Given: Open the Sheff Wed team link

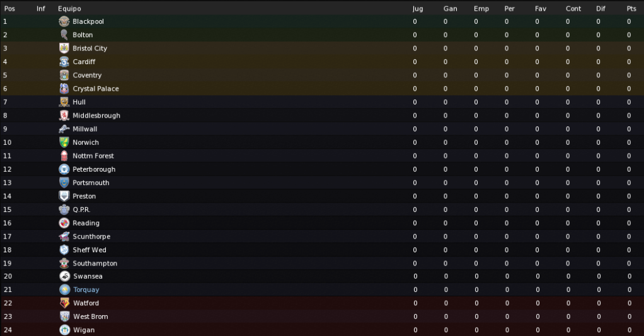Looking at the screenshot, I should click(x=89, y=250).
